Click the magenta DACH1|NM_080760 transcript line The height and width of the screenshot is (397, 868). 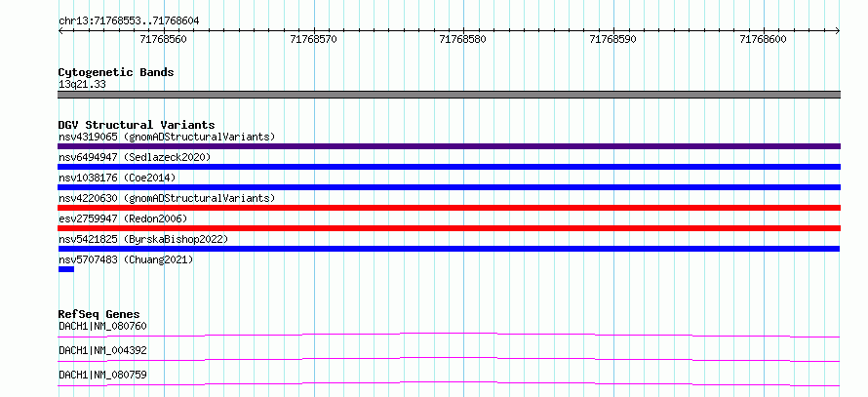click(x=449, y=335)
